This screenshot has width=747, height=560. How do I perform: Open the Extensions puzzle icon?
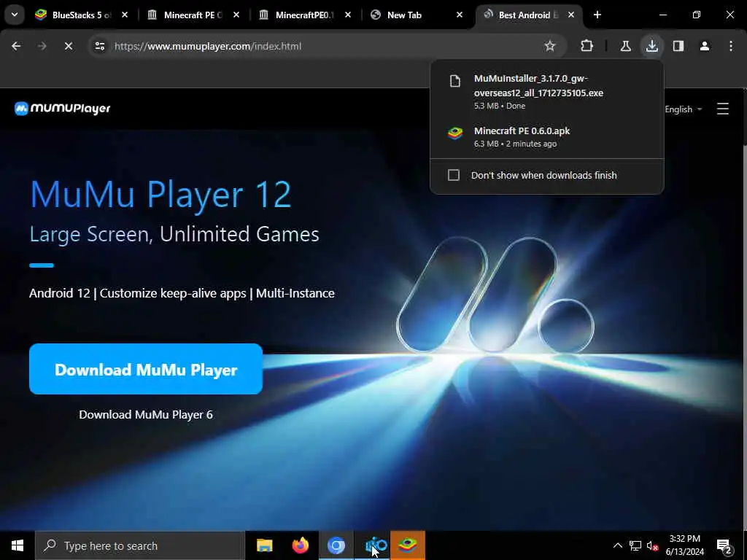coord(587,46)
